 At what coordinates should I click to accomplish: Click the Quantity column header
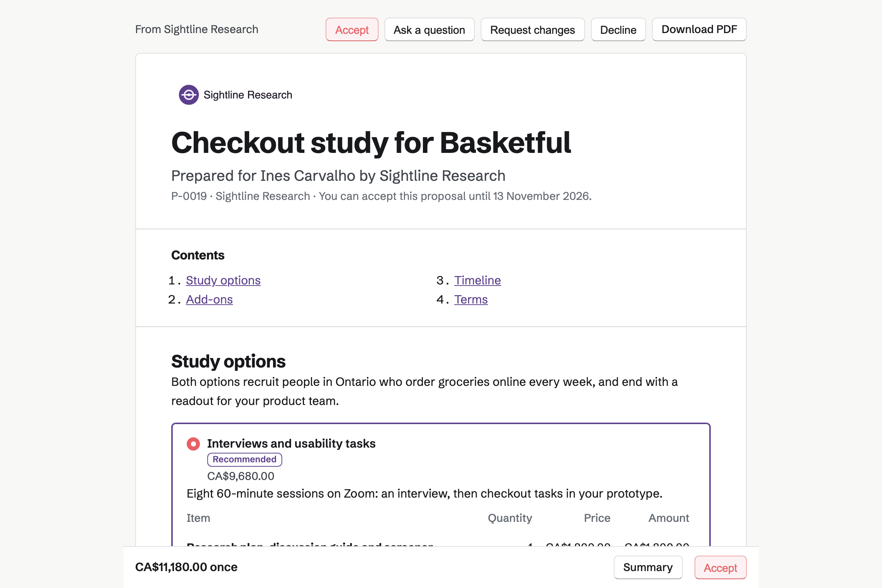(x=510, y=518)
